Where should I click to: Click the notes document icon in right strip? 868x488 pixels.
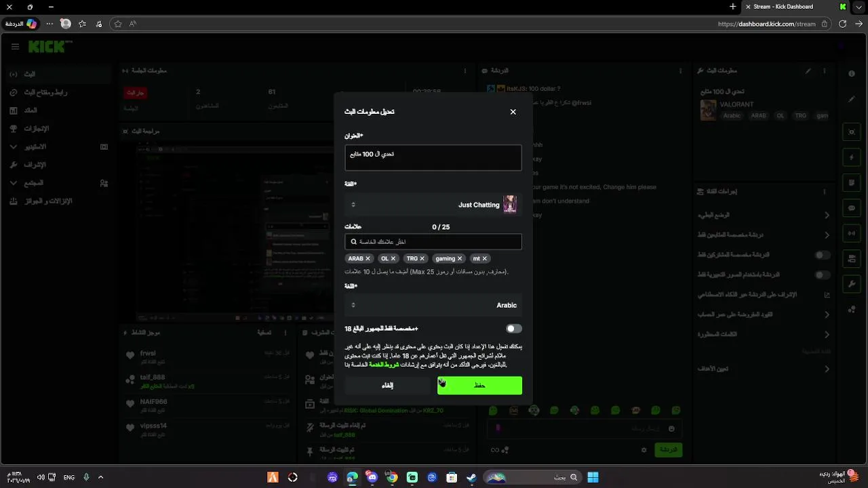point(852,183)
